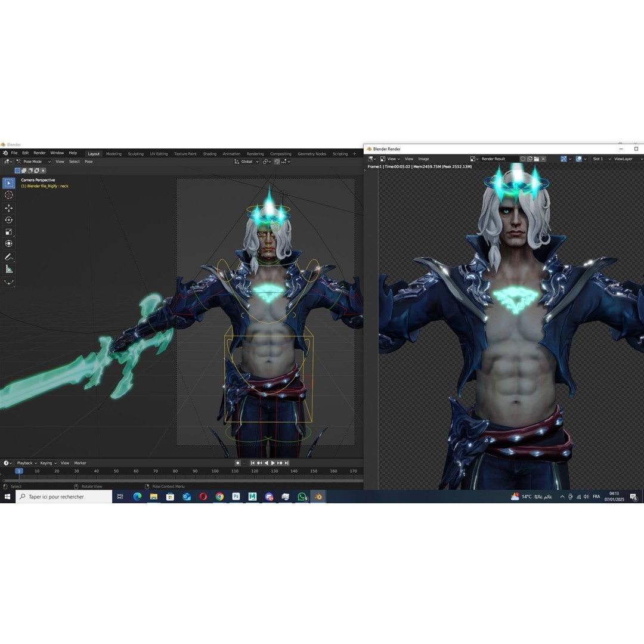This screenshot has height=644, width=644.
Task: Select the Breakdowner pose tool
Action: [8, 282]
